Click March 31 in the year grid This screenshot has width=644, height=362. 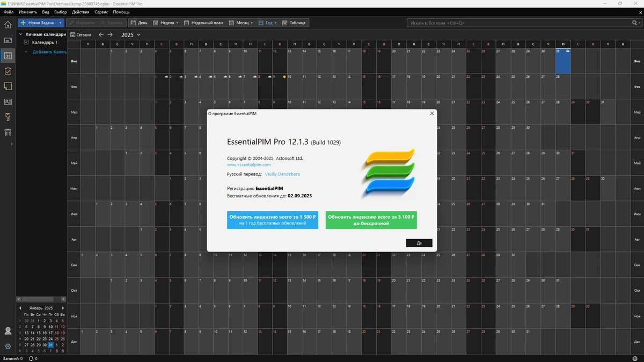(608, 112)
